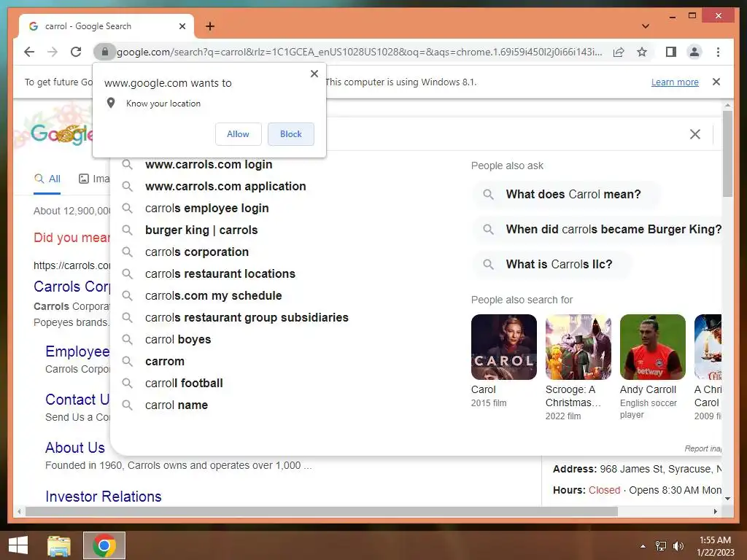Pick suggestion carrols restaurant group subsidiaries
747x560 pixels.
click(x=247, y=318)
